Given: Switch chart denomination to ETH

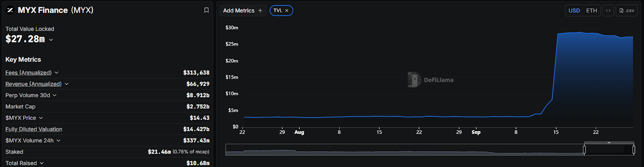Looking at the screenshot, I should tap(592, 10).
